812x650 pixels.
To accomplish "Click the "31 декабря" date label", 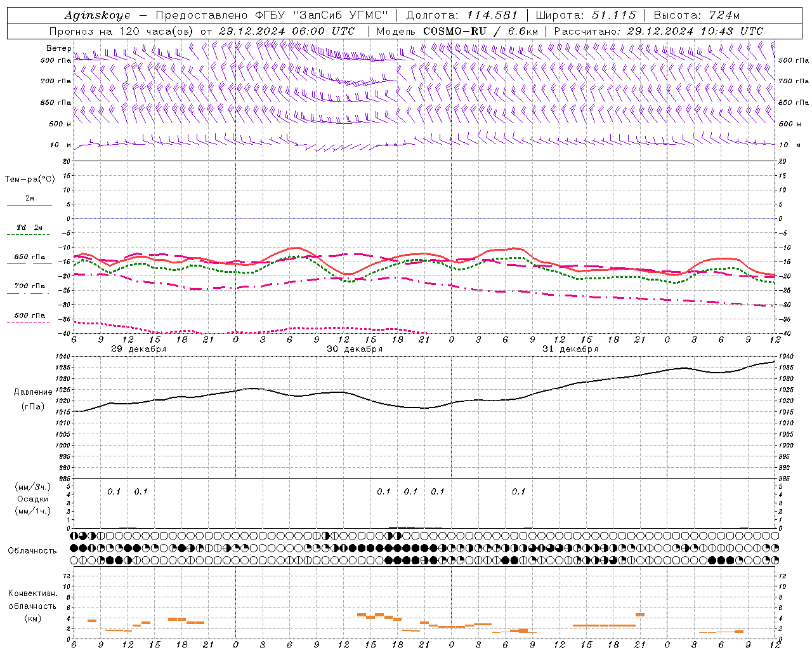I will click(570, 349).
